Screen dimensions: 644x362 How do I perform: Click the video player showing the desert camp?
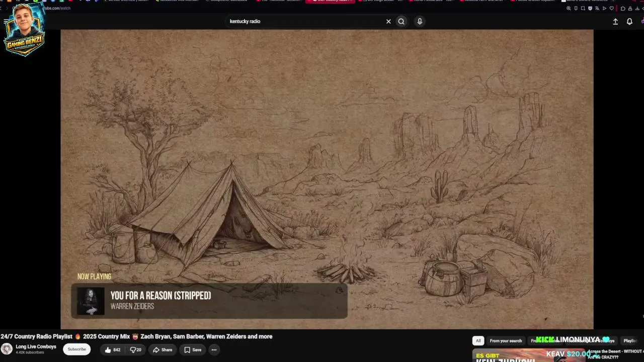[x=327, y=179]
